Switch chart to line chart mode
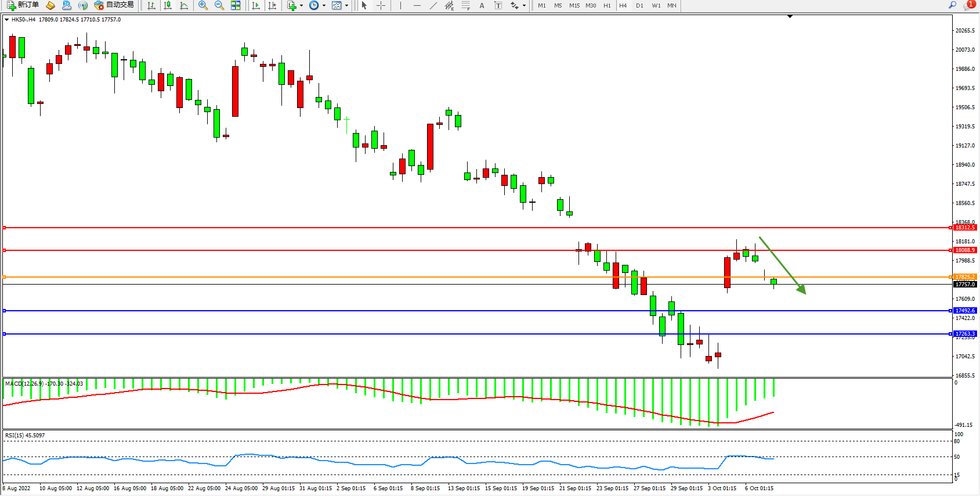 184,5
